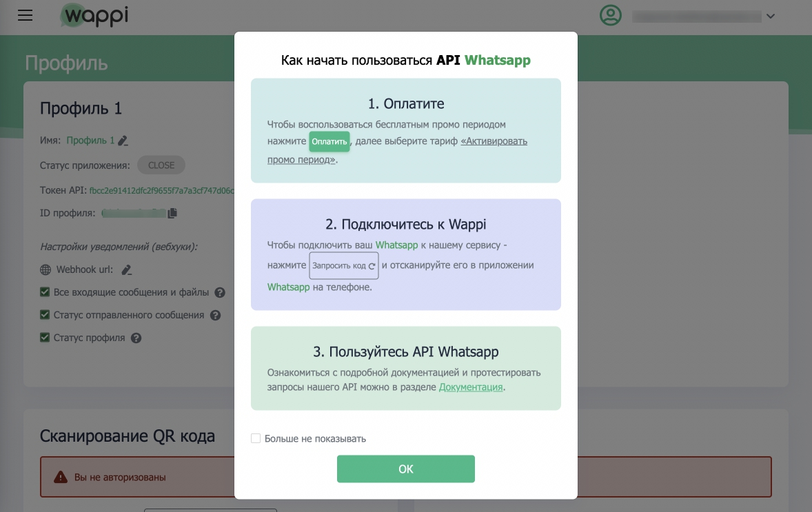Expand the account dropdown arrow
The height and width of the screenshot is (512, 812).
coord(771,17)
